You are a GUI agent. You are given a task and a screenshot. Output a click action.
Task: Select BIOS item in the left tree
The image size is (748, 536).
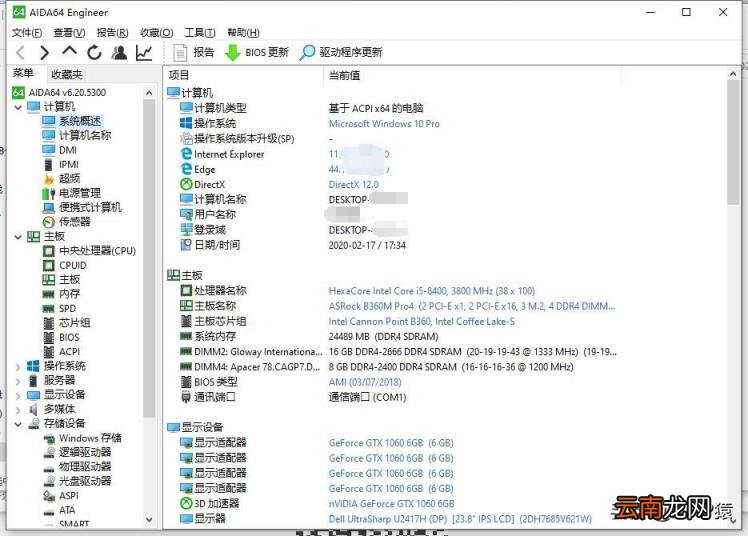coord(61,338)
